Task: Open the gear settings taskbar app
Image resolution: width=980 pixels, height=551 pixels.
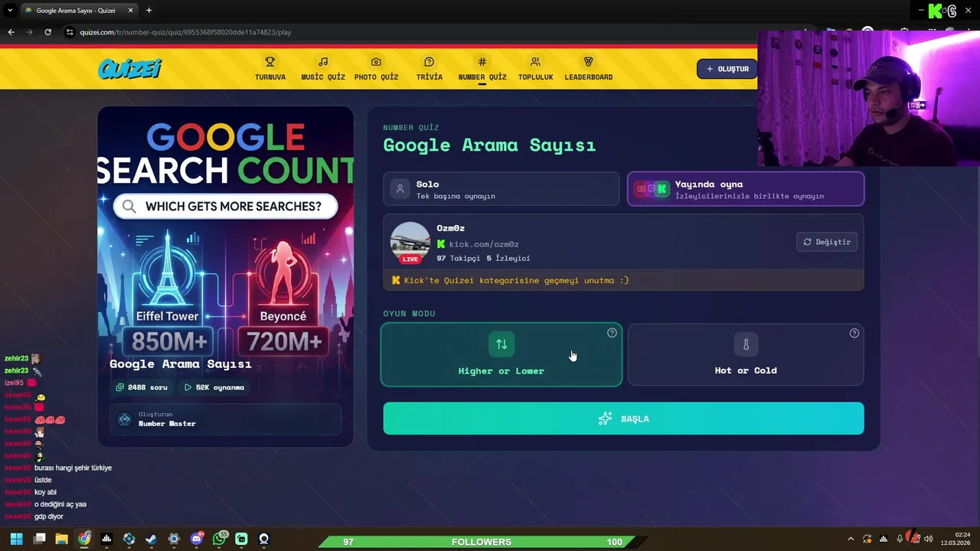Action: [174, 540]
